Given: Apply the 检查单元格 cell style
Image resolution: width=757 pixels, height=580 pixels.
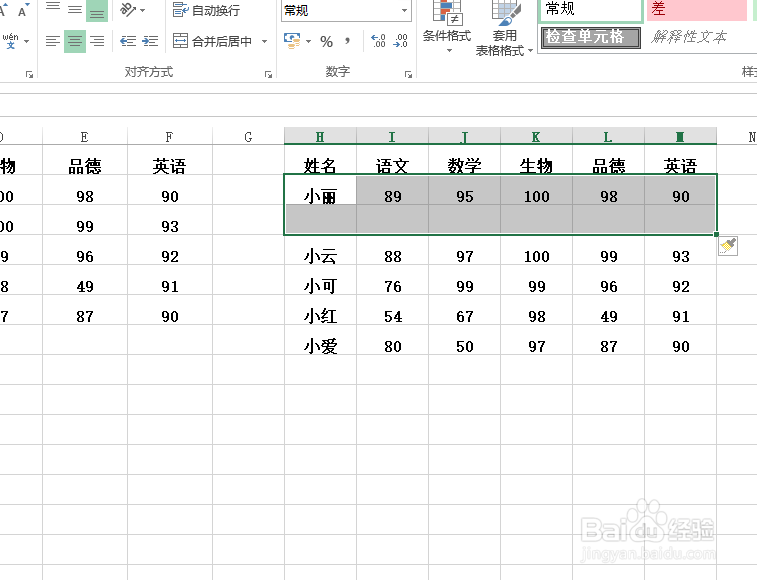Looking at the screenshot, I should pyautogui.click(x=591, y=37).
